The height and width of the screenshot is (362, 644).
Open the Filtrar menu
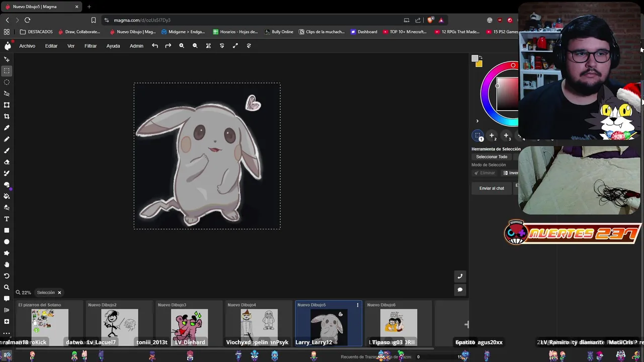click(91, 46)
